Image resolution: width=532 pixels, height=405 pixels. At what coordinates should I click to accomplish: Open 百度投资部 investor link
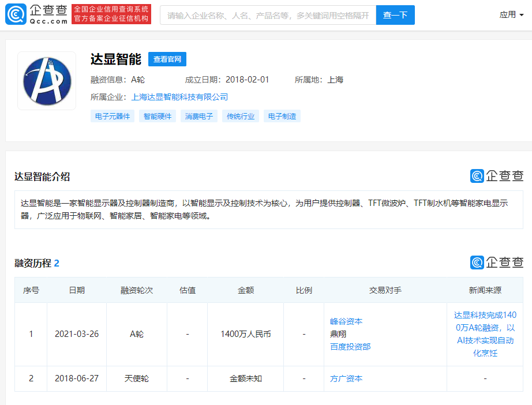tap(350, 347)
